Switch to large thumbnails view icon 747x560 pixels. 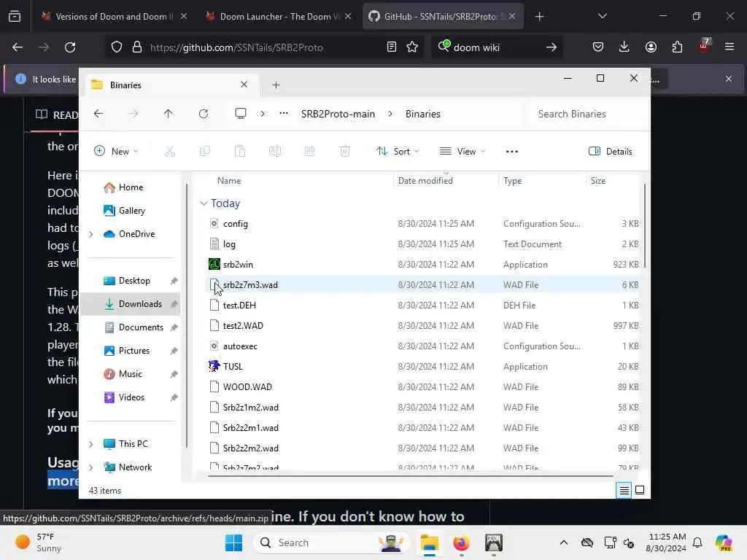tap(640, 490)
